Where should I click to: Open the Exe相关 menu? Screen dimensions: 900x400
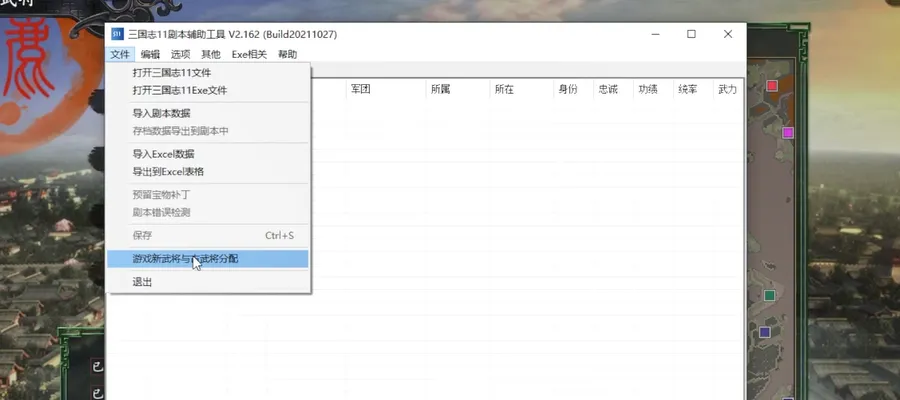point(249,55)
